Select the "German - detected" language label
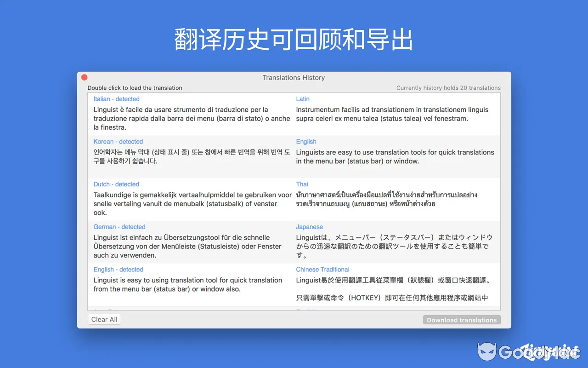 119,226
